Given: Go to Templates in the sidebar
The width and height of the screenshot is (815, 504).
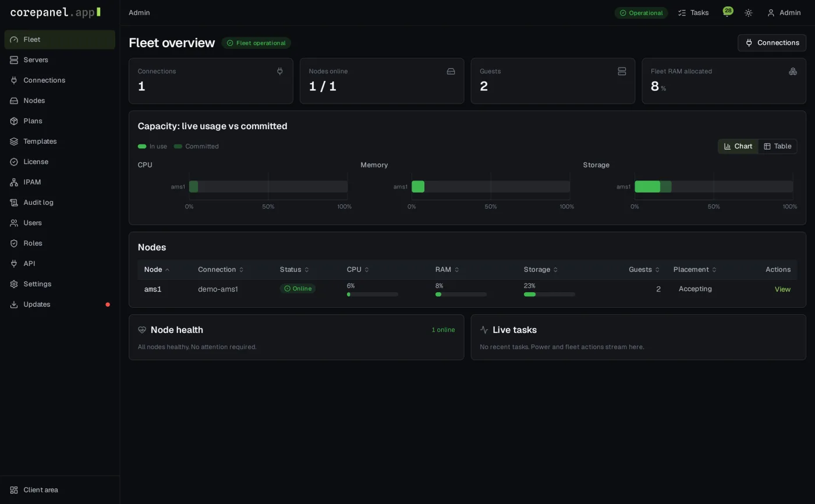Looking at the screenshot, I should click(x=59, y=141).
